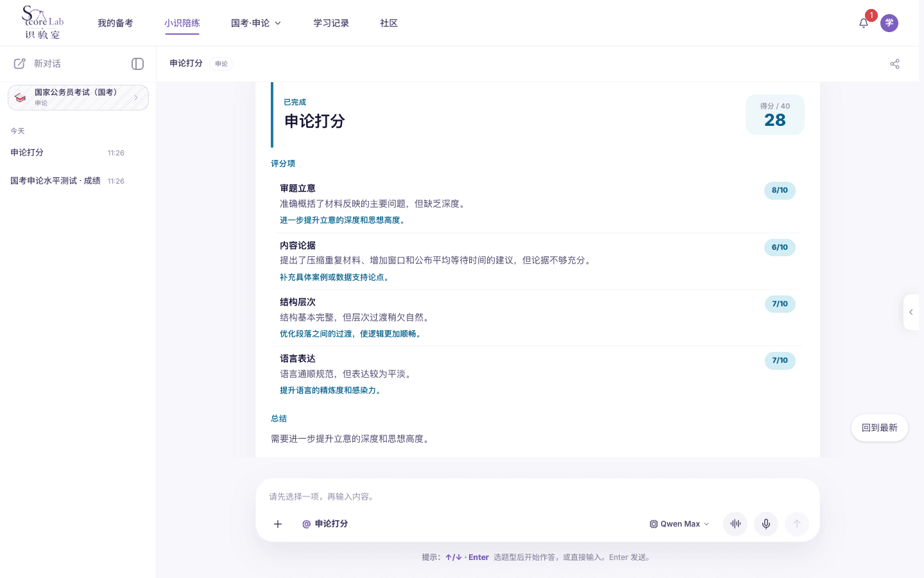924x578 pixels.
Task: Click the message input field
Action: (x=538, y=496)
